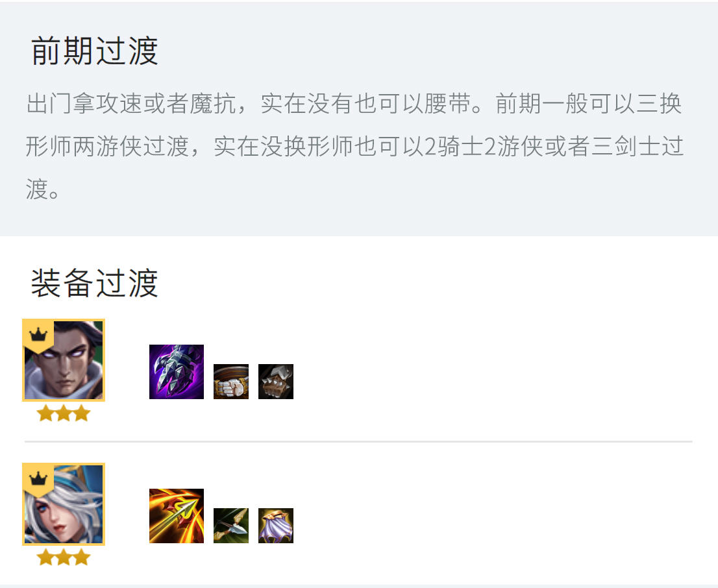
Task: Select the belt component item icon
Action: coord(231,382)
